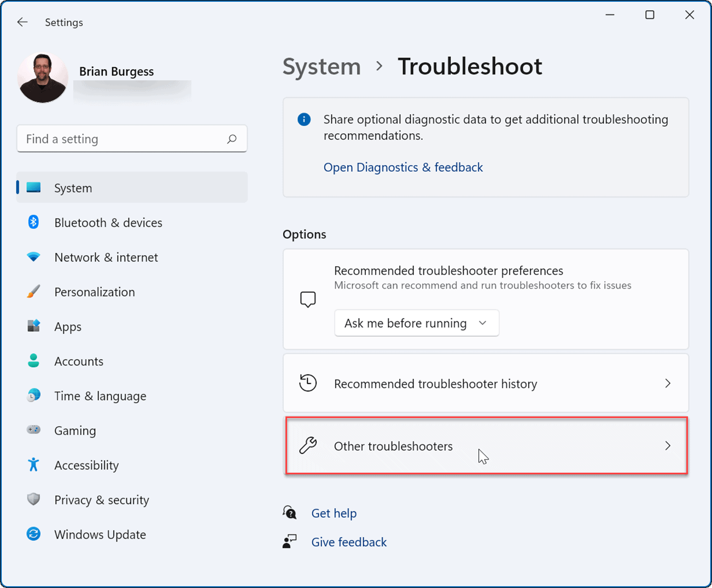The image size is (712, 588).
Task: Click the Personalization paintbrush icon
Action: coord(33,292)
